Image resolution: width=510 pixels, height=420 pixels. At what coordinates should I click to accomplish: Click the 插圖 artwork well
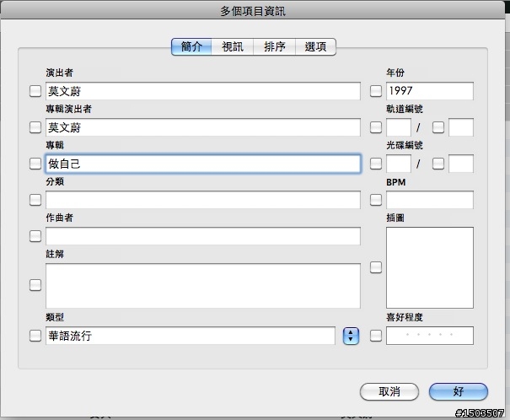[430, 267]
